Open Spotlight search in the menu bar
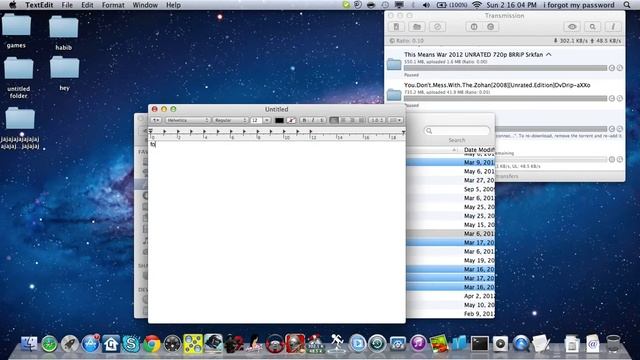This screenshot has width=640, height=360. click(627, 5)
